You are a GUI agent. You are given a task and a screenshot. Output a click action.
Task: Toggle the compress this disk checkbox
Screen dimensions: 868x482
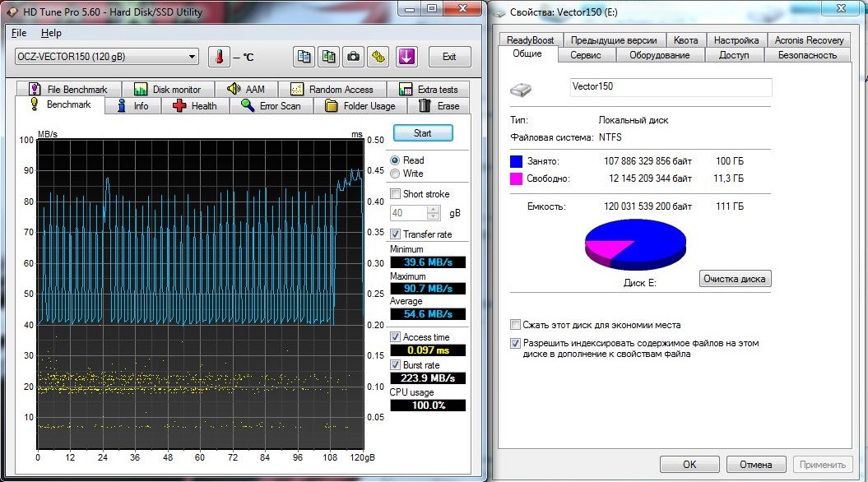[x=516, y=325]
